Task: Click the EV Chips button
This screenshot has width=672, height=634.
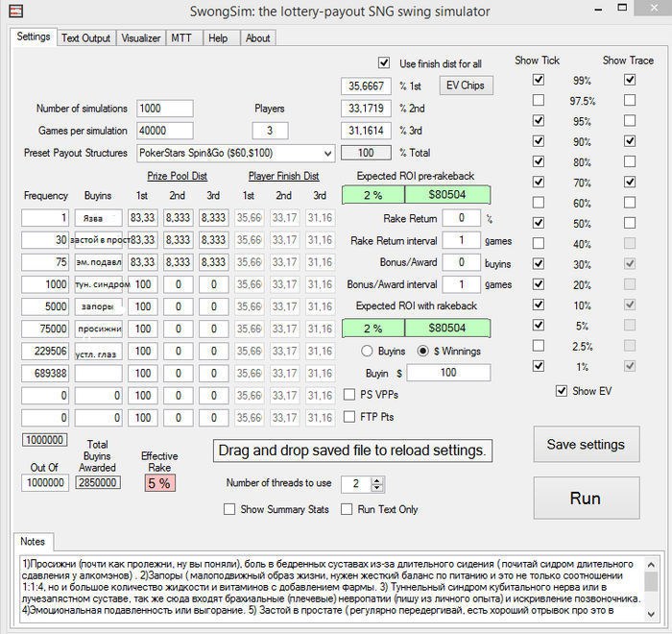Action: point(466,85)
